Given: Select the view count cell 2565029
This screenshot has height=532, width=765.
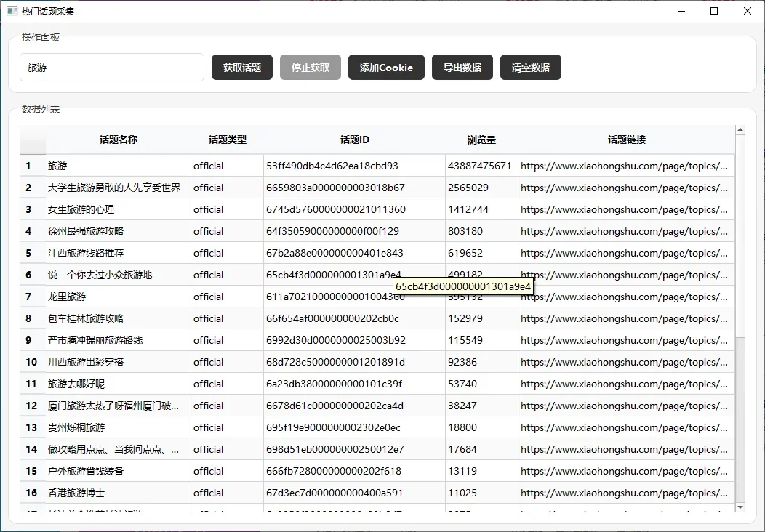Looking at the screenshot, I should click(481, 188).
